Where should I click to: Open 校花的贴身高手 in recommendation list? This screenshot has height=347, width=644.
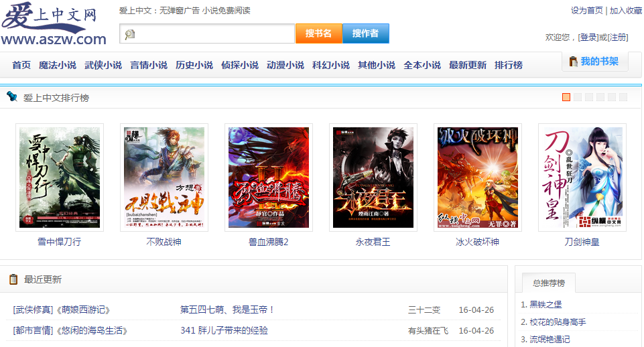(558, 322)
